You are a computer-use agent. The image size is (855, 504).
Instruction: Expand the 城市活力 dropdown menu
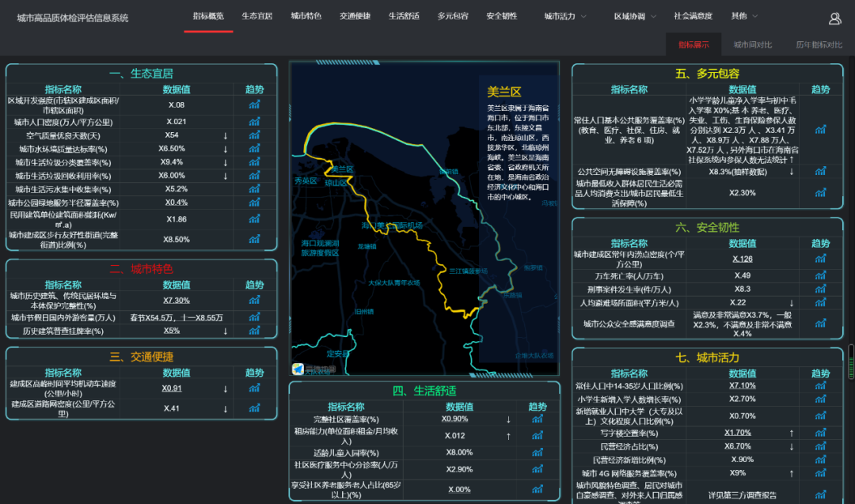coord(565,17)
